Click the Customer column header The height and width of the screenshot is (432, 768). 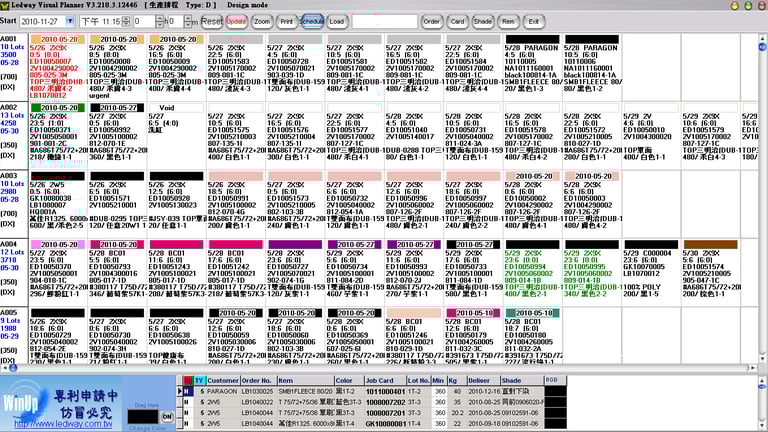pyautogui.click(x=223, y=381)
